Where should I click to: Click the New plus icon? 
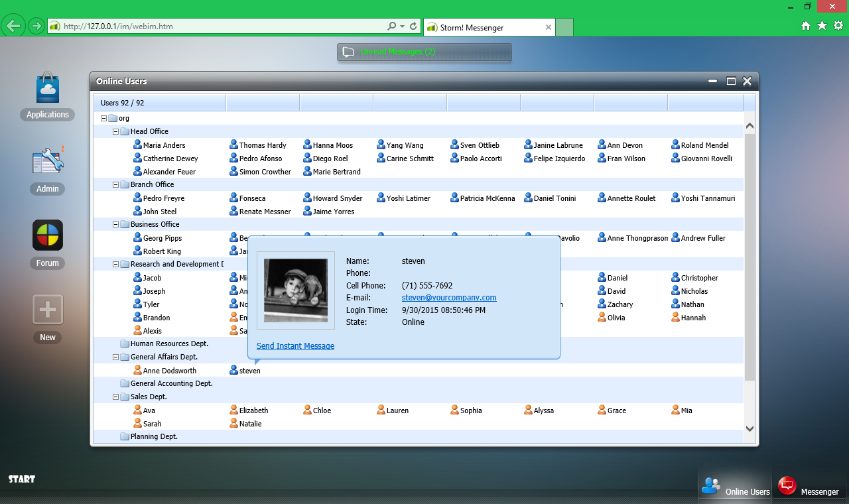tap(48, 310)
